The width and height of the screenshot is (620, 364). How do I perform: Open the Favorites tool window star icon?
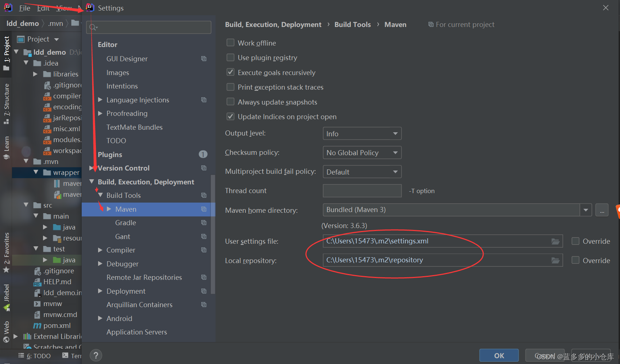click(6, 270)
